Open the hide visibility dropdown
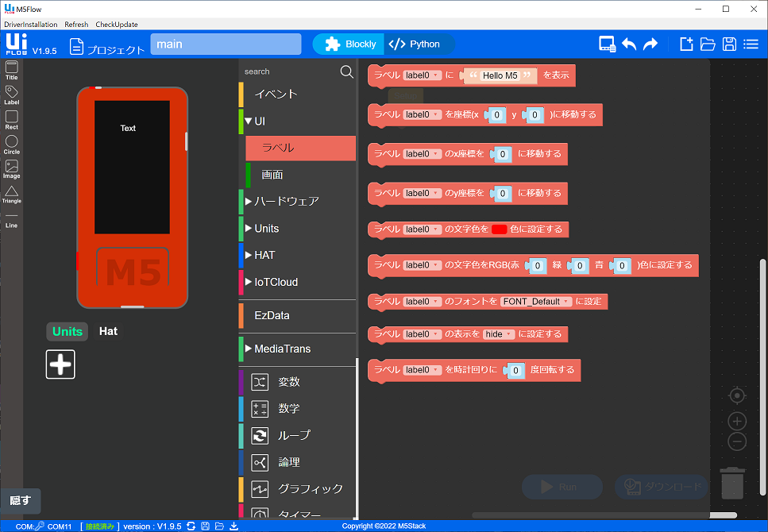The width and height of the screenshot is (768, 532). 499,334
